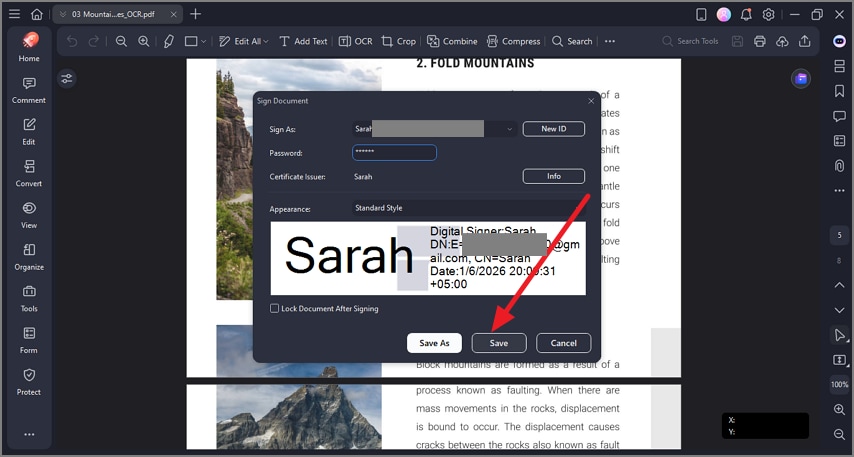
Task: Open the Compress tool
Action: [x=514, y=41]
